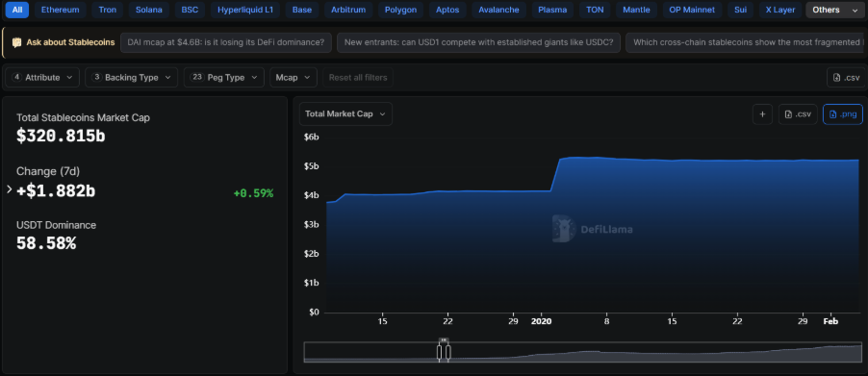
Task: Click the +0.59% percentage change
Action: 253,193
